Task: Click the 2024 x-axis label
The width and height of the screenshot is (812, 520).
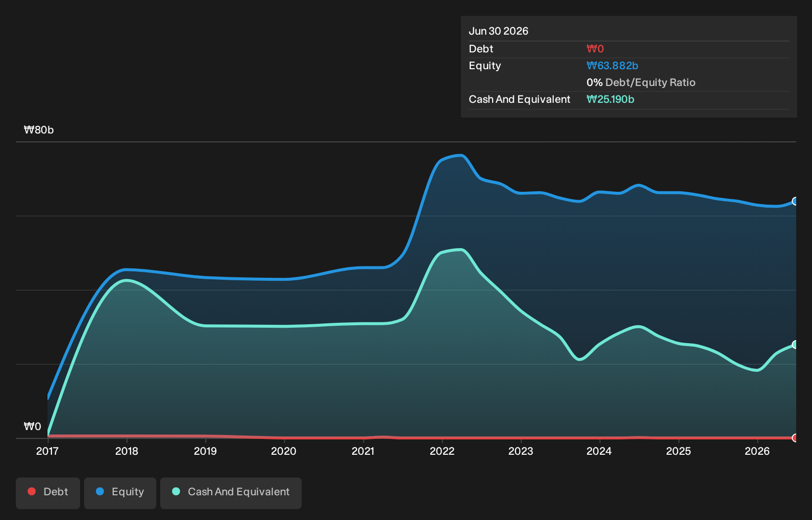Action: (x=599, y=451)
